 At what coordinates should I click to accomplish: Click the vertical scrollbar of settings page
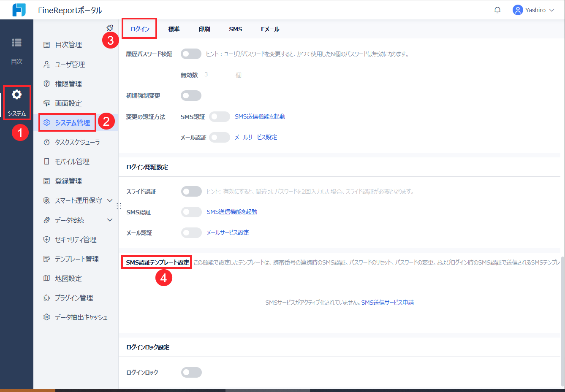562,321
